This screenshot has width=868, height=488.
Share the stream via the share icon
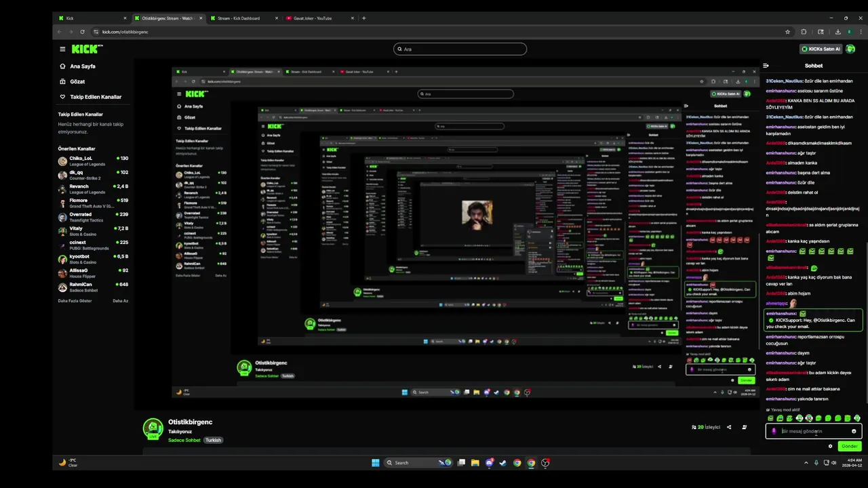[x=729, y=427]
